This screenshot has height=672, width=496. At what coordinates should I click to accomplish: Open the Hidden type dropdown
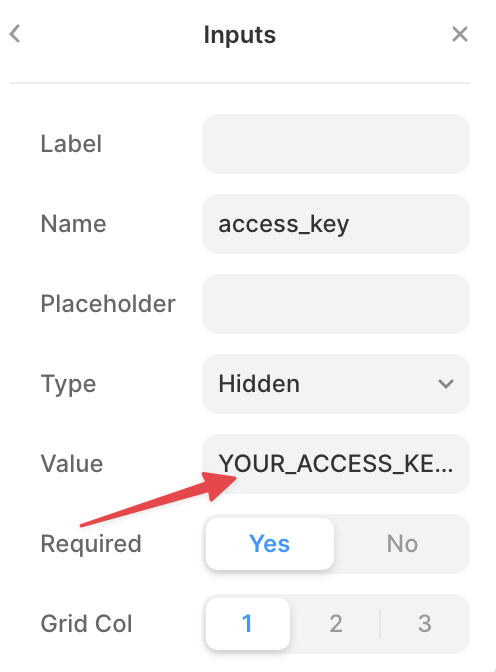[x=336, y=384]
